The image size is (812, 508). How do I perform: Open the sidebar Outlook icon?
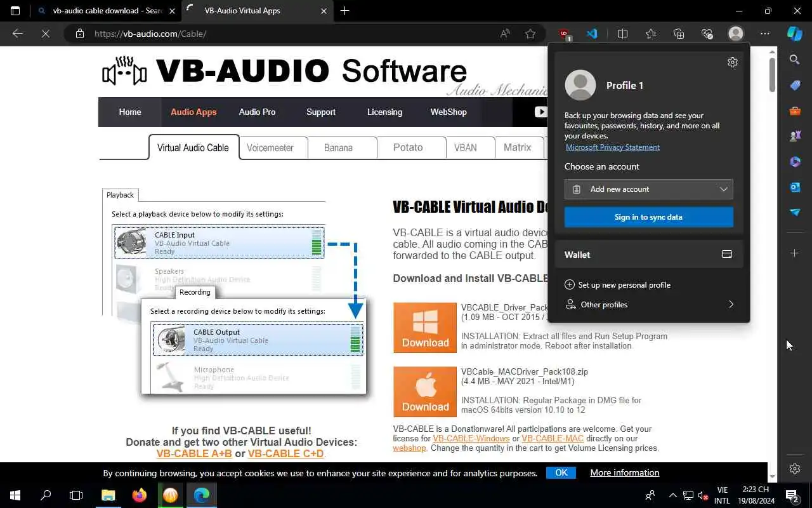[x=795, y=187]
